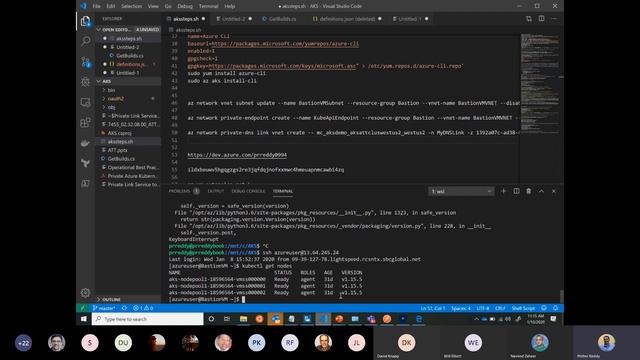
Task: Open the Edit menu
Action: (111, 6)
